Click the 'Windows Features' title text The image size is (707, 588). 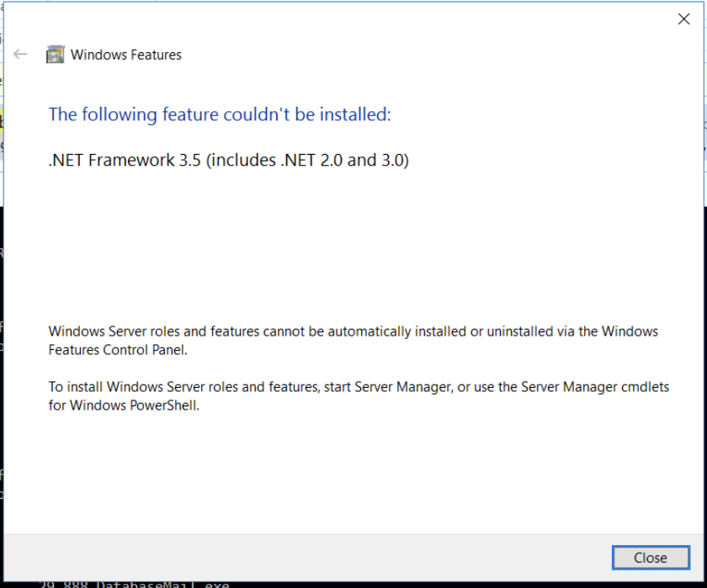click(126, 55)
